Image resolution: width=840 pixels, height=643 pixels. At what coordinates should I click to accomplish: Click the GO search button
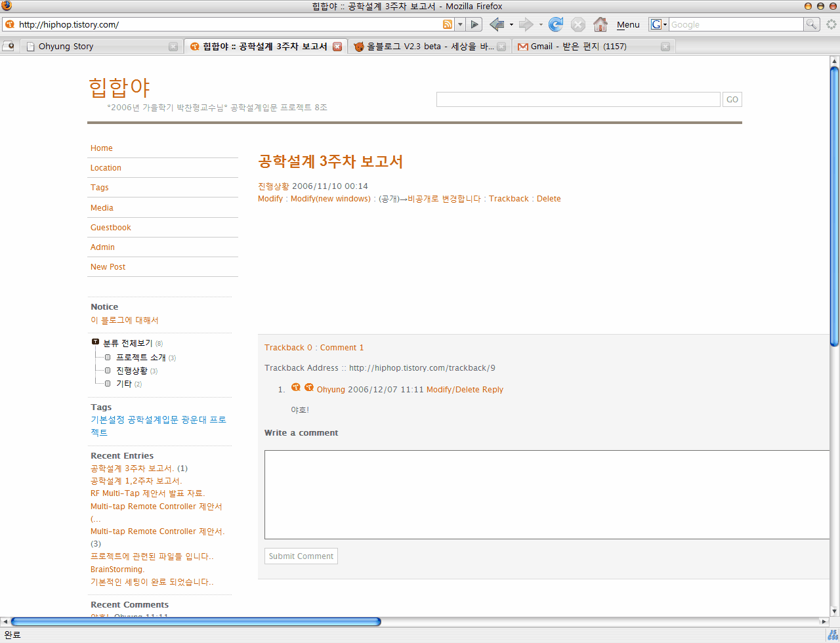pyautogui.click(x=732, y=99)
